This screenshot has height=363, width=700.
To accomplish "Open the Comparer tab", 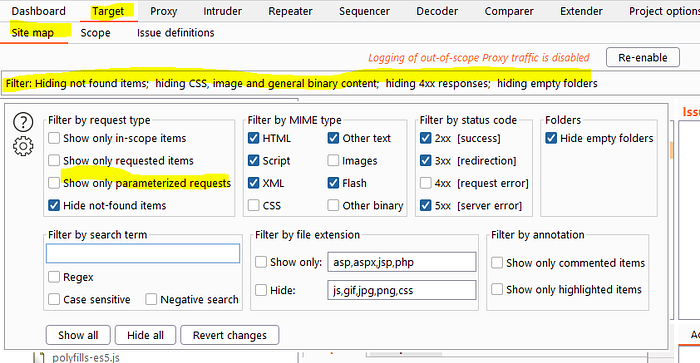I will tap(509, 11).
